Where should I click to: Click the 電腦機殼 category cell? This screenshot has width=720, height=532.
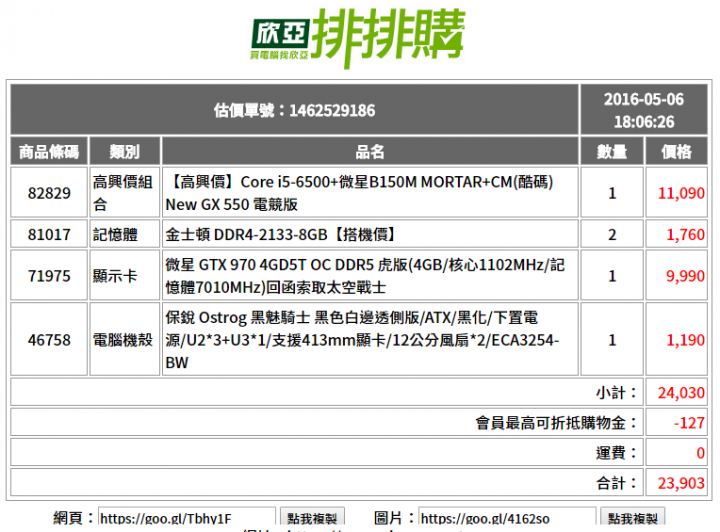(x=124, y=340)
